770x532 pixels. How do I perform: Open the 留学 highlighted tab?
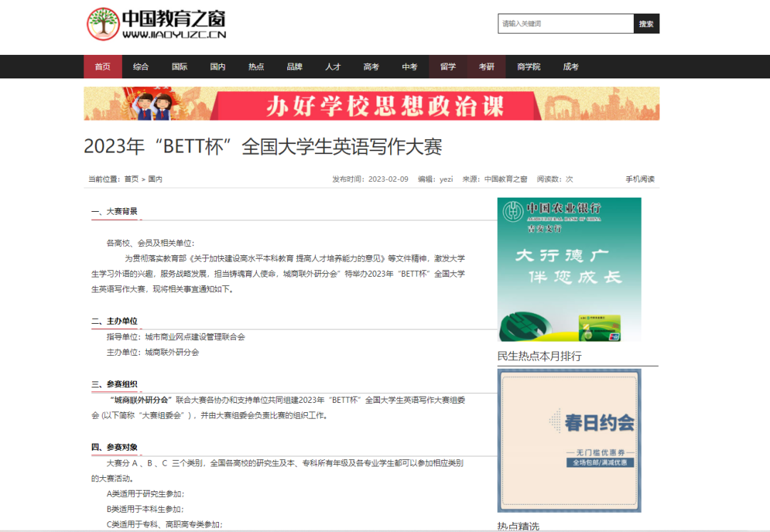(x=448, y=66)
